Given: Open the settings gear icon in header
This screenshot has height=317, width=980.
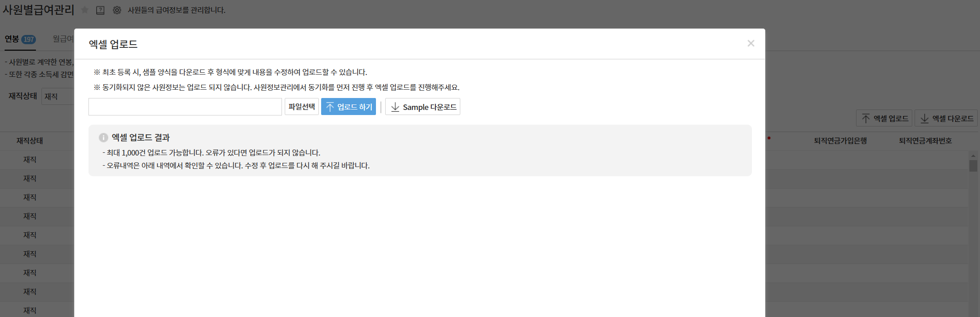Looking at the screenshot, I should tap(117, 10).
